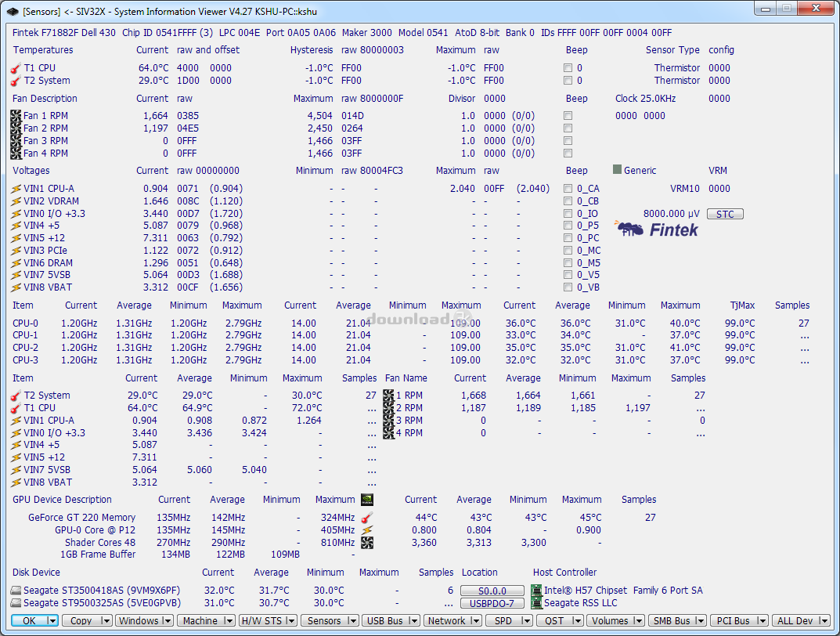The image size is (840, 636).
Task: Expand the H/W STS menu arrow
Action: pos(291,620)
